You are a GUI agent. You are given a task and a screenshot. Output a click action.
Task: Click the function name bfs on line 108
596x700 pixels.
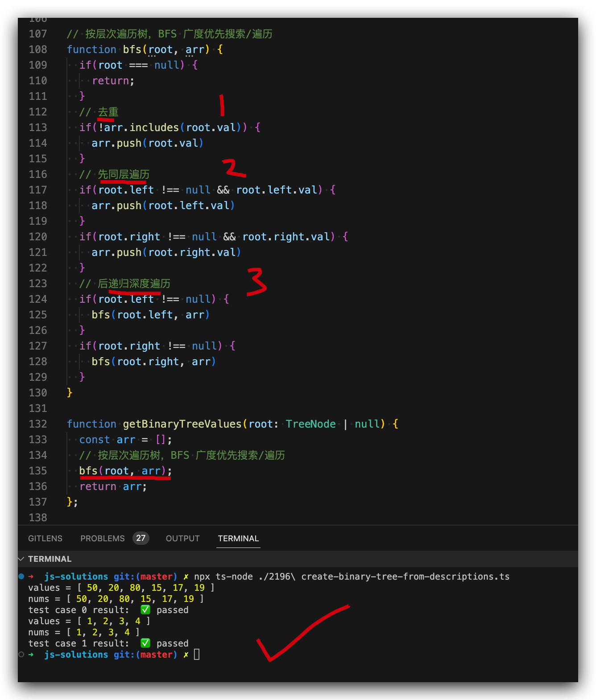(x=132, y=49)
